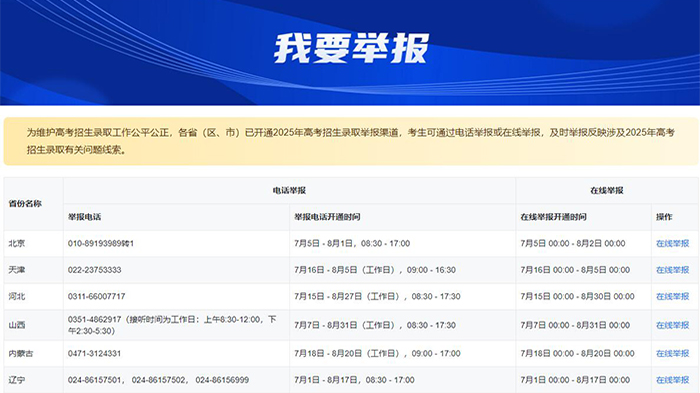Select the 在线举报 column group header

pos(607,191)
